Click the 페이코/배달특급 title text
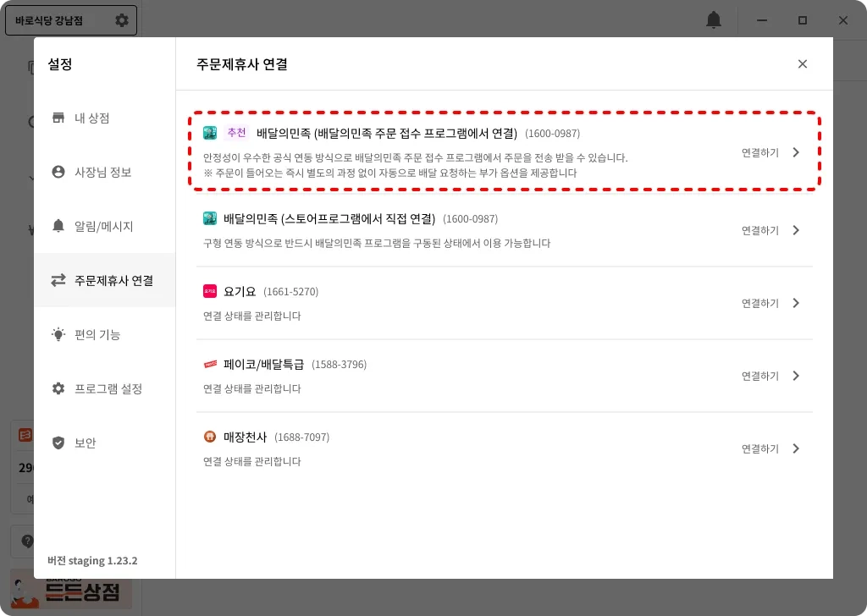The image size is (867, 616). coord(264,364)
